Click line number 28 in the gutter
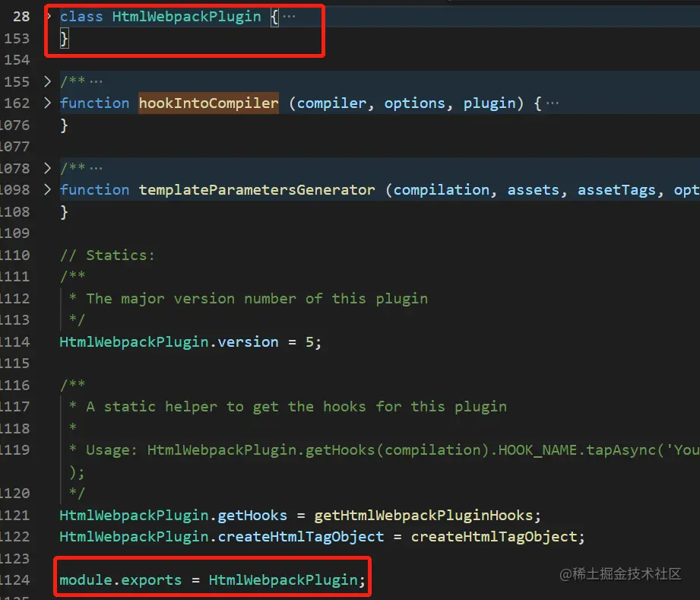 coord(21,16)
